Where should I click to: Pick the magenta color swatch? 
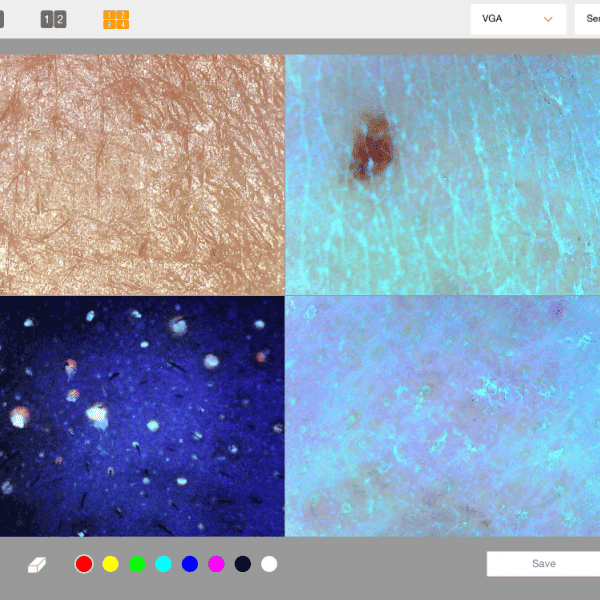click(x=216, y=564)
